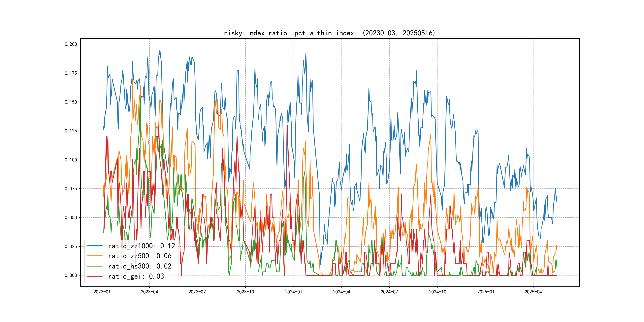
Task: Click the 2024-10 x-axis tick label
Action: 437,292
